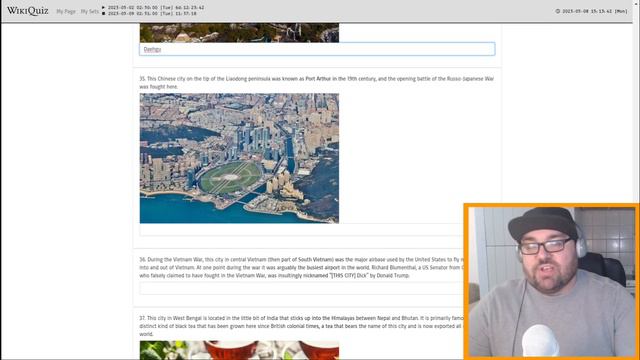Click the start timestamp 2023-05-02 in the header
Viewport: 640px width, 360px height.
(x=156, y=7)
